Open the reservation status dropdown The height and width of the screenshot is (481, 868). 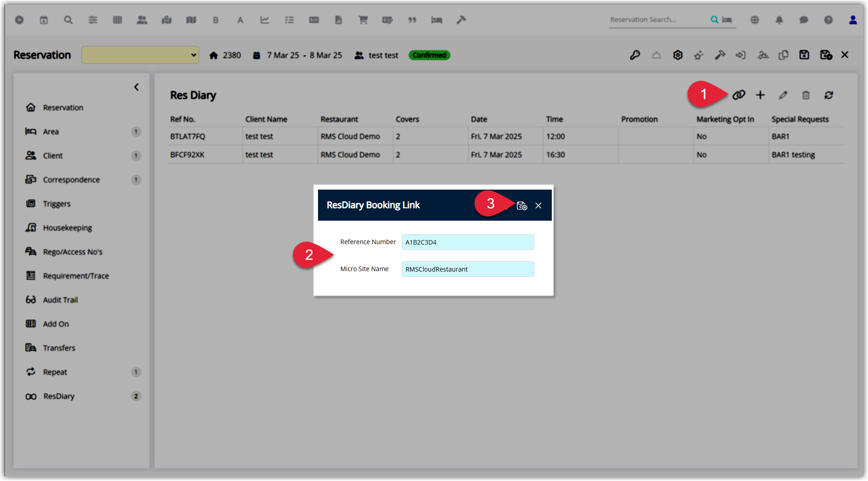click(140, 55)
